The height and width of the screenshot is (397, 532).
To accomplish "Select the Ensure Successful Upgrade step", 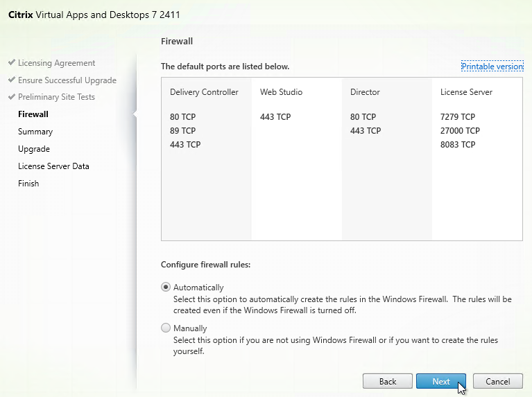I will 67,80.
